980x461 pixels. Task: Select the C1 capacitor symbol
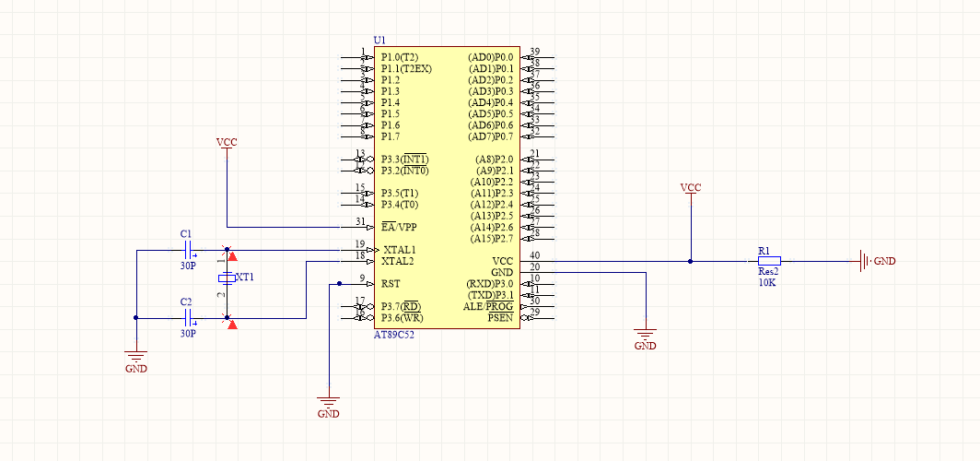188,251
